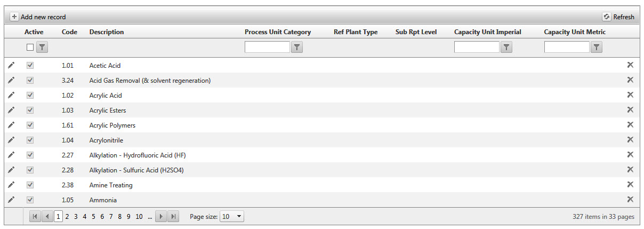Click the next page arrow
This screenshot has width=644, height=229.
pyautogui.click(x=162, y=217)
